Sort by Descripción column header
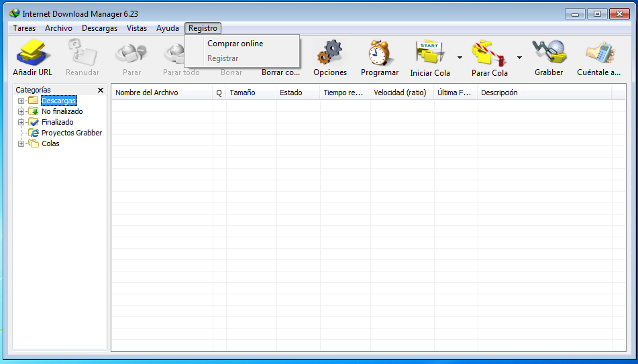The width and height of the screenshot is (638, 364). pyautogui.click(x=545, y=93)
